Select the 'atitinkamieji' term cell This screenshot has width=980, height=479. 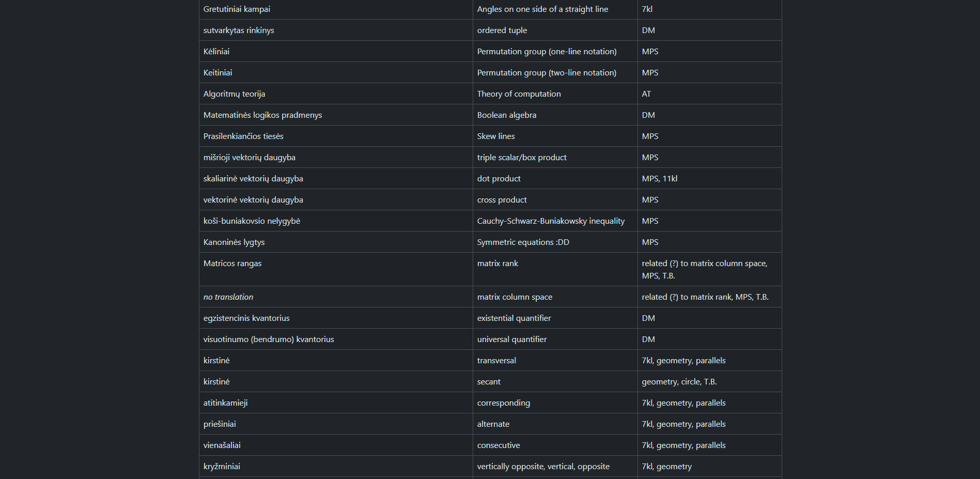coord(225,403)
